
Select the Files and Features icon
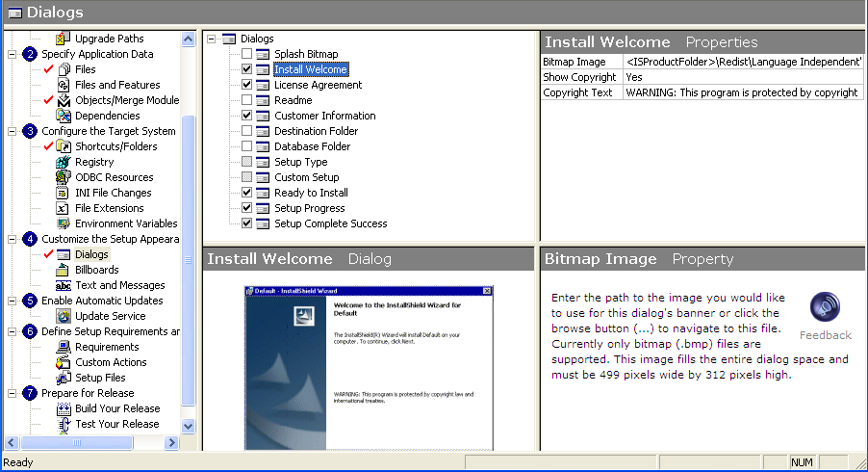coord(64,85)
